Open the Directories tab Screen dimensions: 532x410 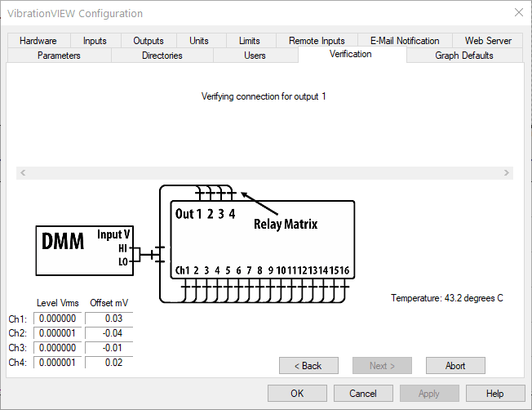coord(162,56)
